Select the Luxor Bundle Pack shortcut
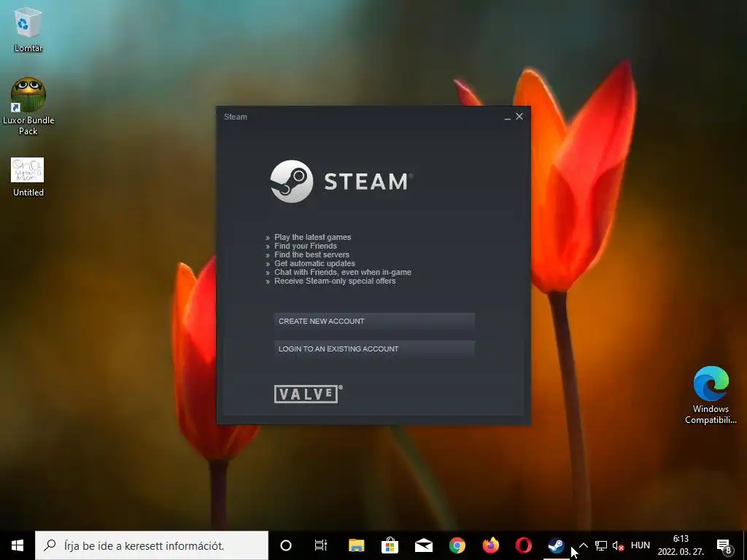The height and width of the screenshot is (560, 747). click(x=28, y=106)
